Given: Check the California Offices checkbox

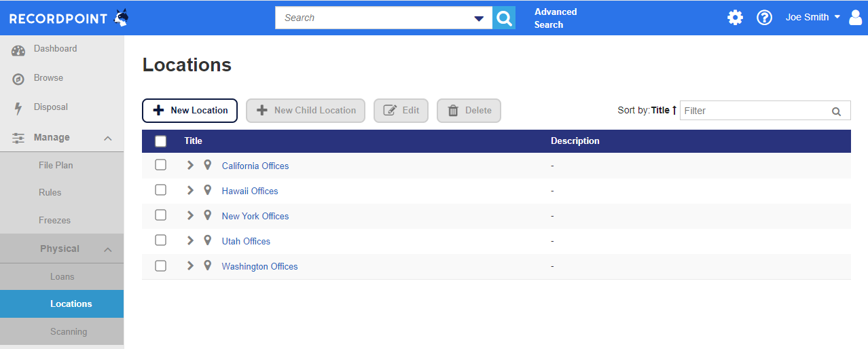Looking at the screenshot, I should point(160,165).
